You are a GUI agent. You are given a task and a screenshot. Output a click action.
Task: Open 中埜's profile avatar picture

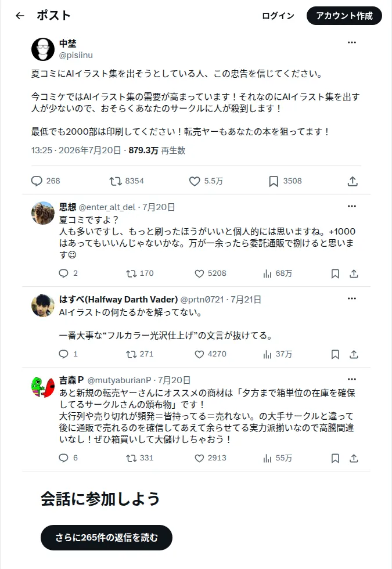coord(43,49)
